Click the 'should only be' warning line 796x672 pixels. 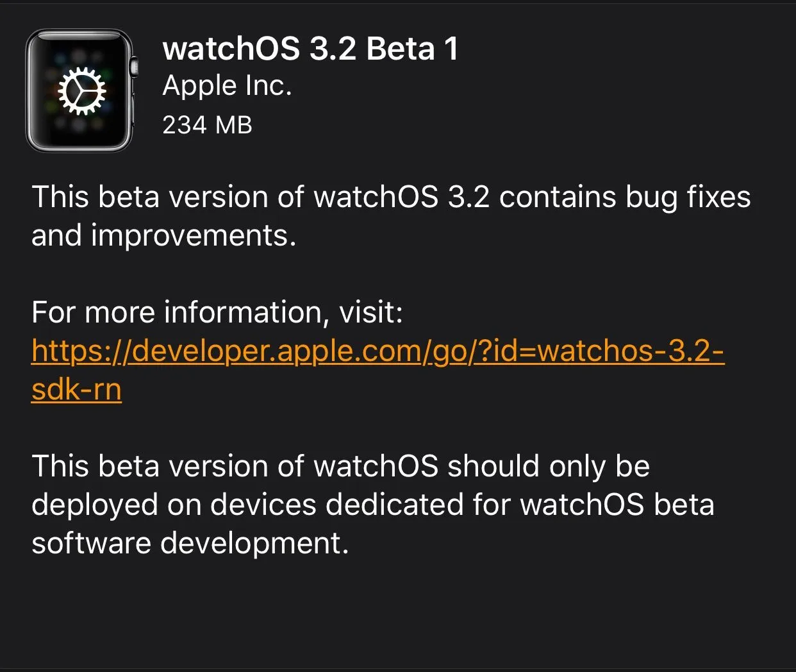(548, 466)
